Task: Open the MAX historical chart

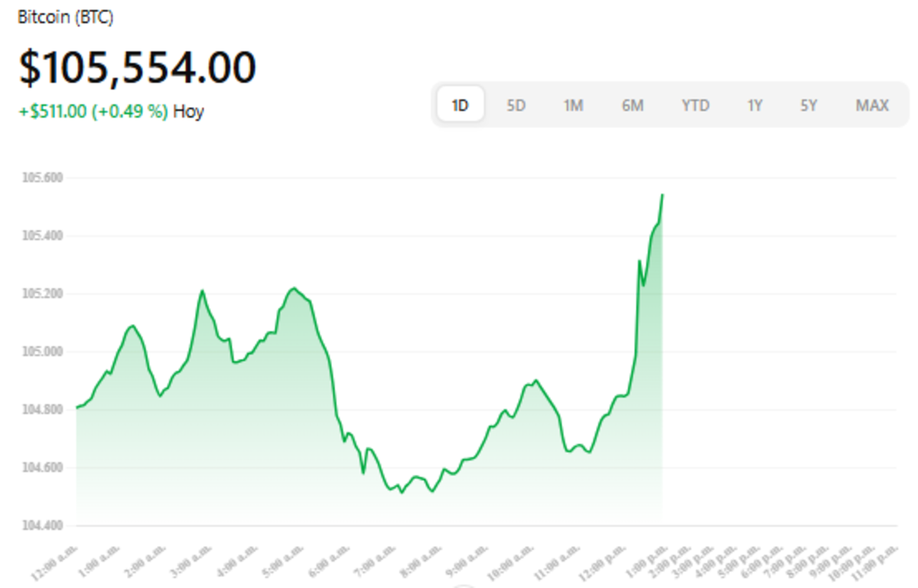Action: tap(871, 105)
